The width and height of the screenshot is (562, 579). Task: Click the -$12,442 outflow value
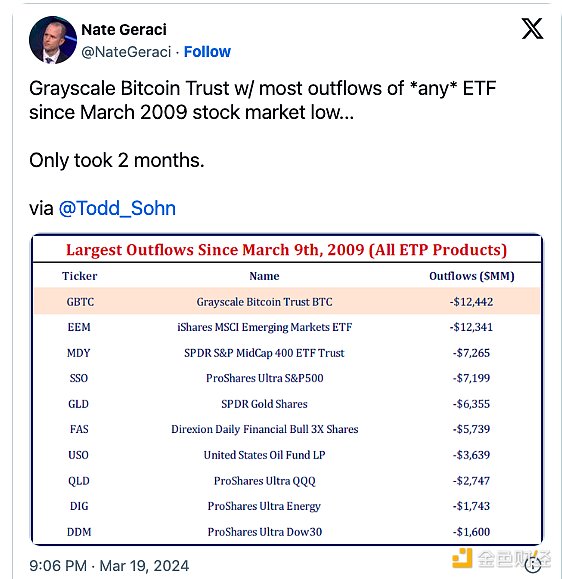point(471,302)
